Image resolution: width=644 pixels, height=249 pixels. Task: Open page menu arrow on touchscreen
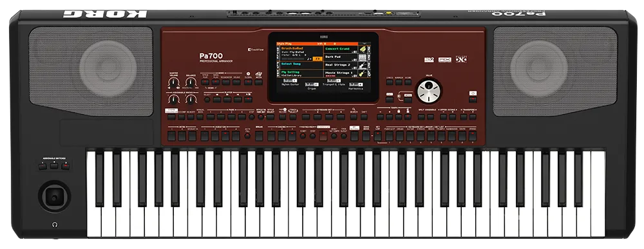(365, 44)
